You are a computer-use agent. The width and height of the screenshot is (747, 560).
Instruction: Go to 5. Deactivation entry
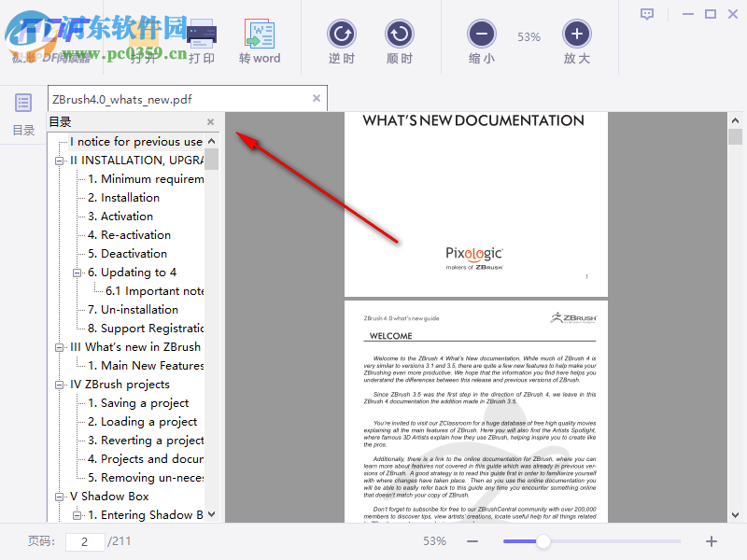(127, 254)
